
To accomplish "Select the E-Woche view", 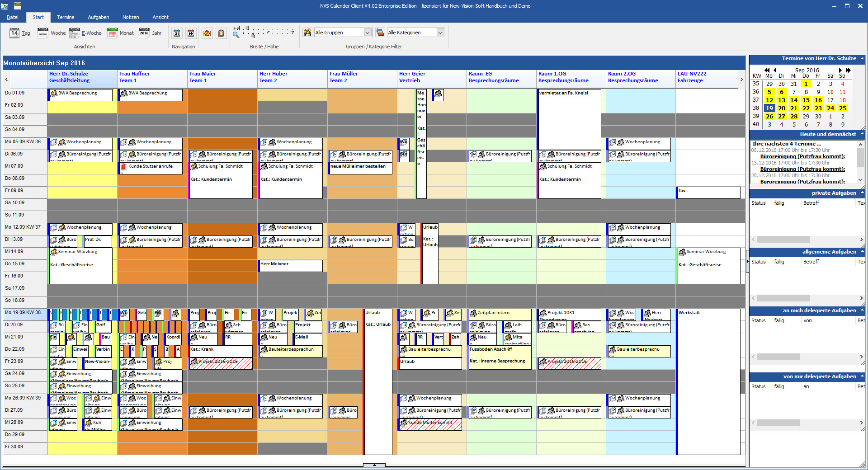I will (x=85, y=33).
